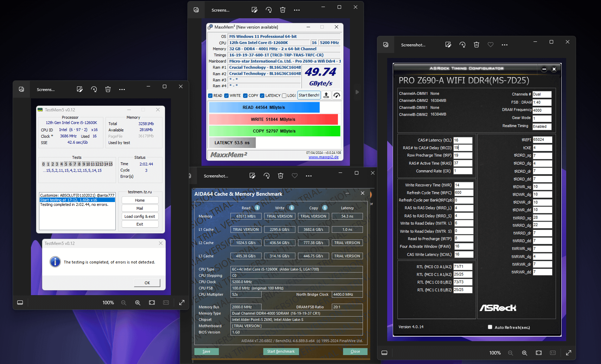Fit the TestMem5 screenshot to the window

point(152,303)
